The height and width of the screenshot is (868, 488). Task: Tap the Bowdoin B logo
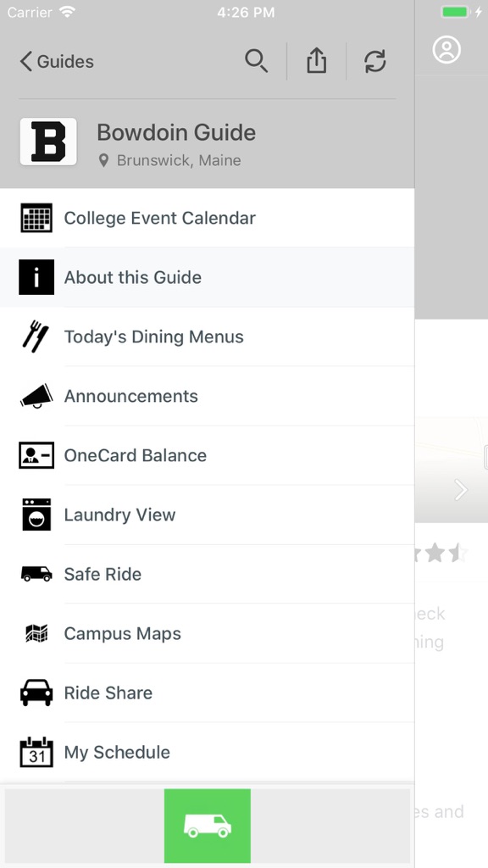[48, 142]
